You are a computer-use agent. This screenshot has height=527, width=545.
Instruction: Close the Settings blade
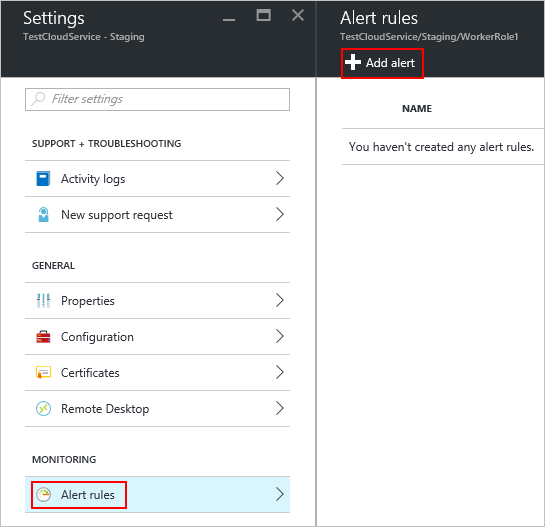tap(298, 15)
